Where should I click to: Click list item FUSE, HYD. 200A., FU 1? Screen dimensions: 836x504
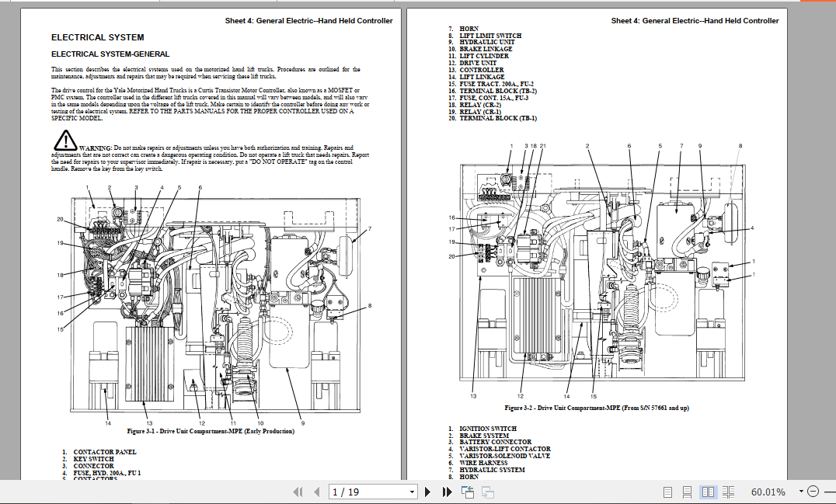click(101, 473)
